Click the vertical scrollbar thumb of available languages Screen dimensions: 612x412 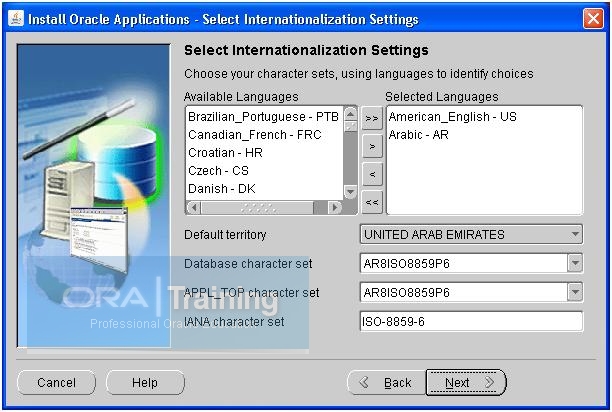click(350, 126)
